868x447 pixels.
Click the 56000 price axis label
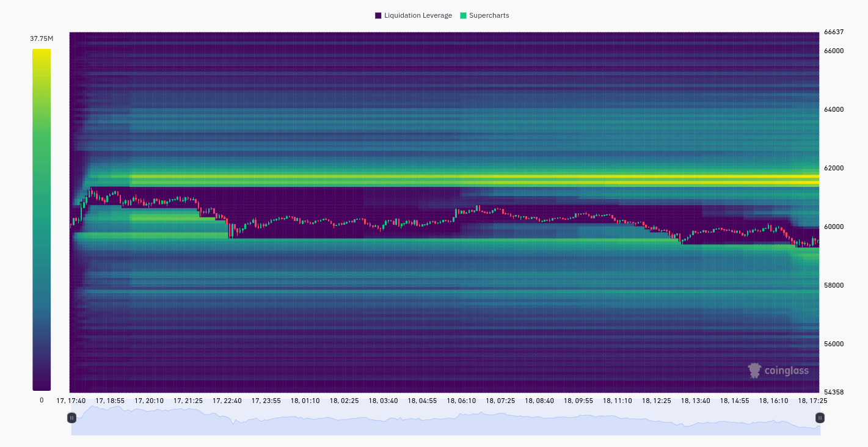coord(834,344)
